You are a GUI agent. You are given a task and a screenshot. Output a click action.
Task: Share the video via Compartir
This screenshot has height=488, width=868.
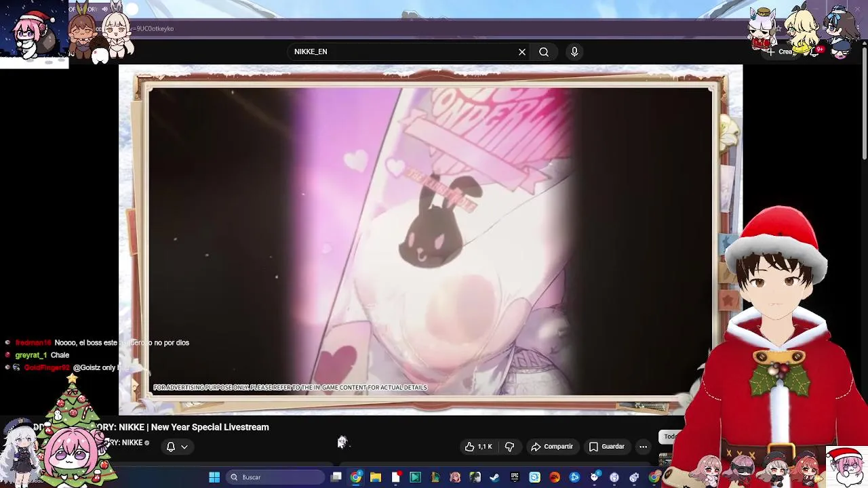click(x=552, y=447)
